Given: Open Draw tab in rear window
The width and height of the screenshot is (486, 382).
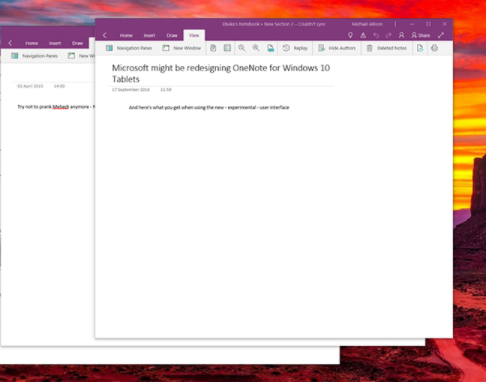Looking at the screenshot, I should click(x=77, y=43).
